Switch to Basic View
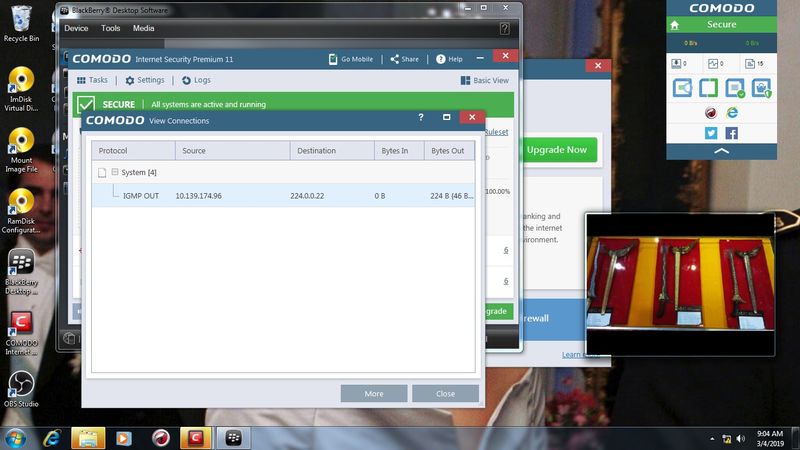This screenshot has width=800, height=450. (x=484, y=81)
